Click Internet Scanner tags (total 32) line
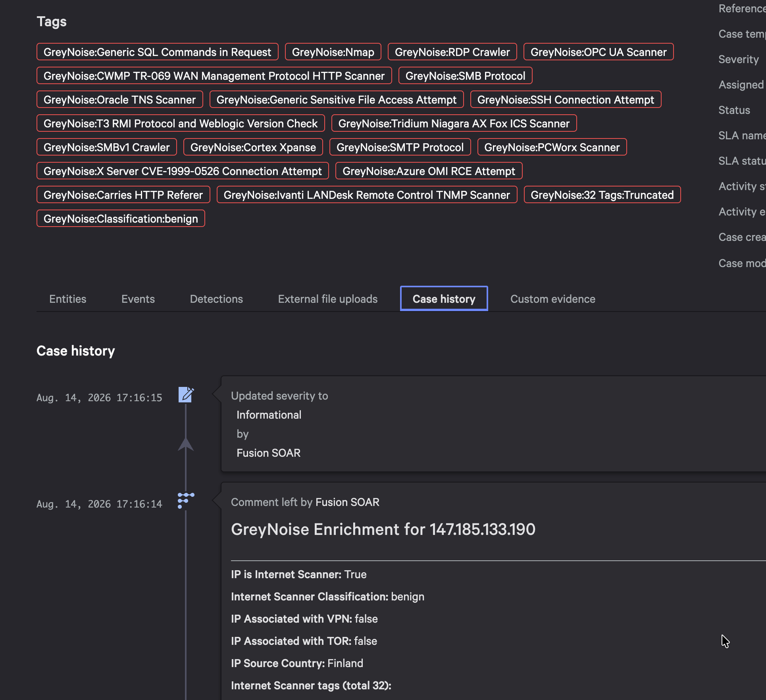766x700 pixels. point(311,685)
